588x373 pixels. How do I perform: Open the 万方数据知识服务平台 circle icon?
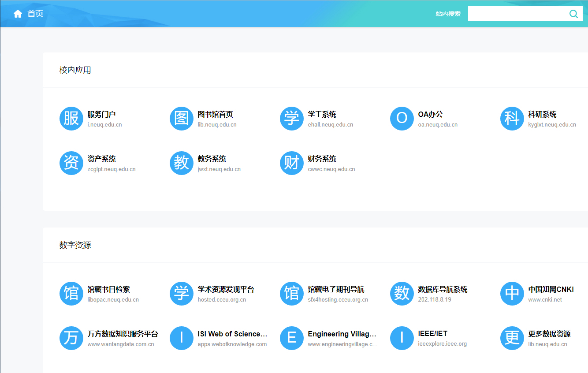(x=71, y=338)
